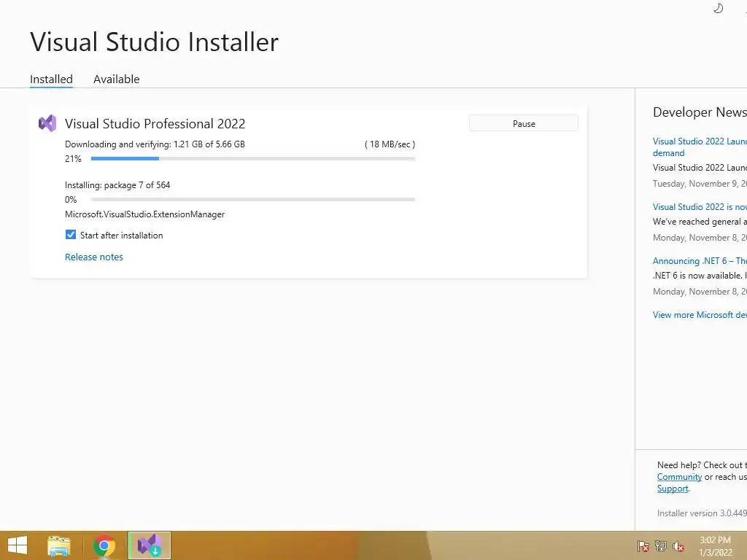Click the Downloading and verifying 1.21 GB text
Viewport: 747px width, 560px height.
(x=155, y=144)
